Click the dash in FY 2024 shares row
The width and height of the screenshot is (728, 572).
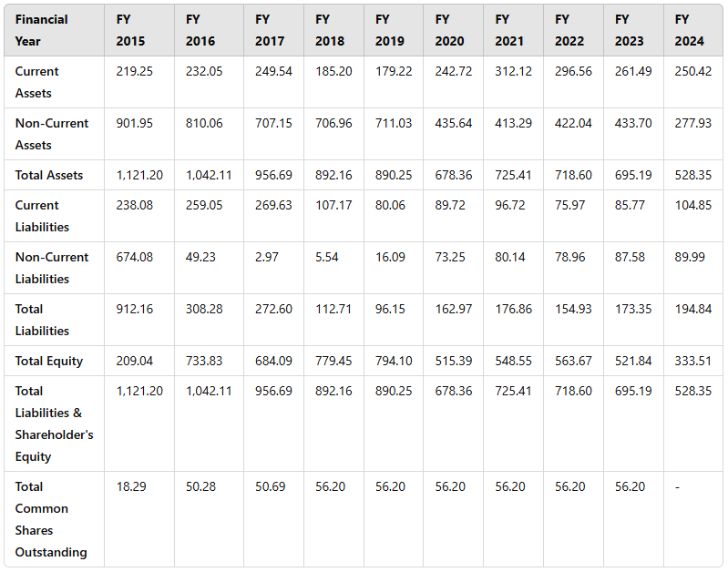tap(677, 487)
